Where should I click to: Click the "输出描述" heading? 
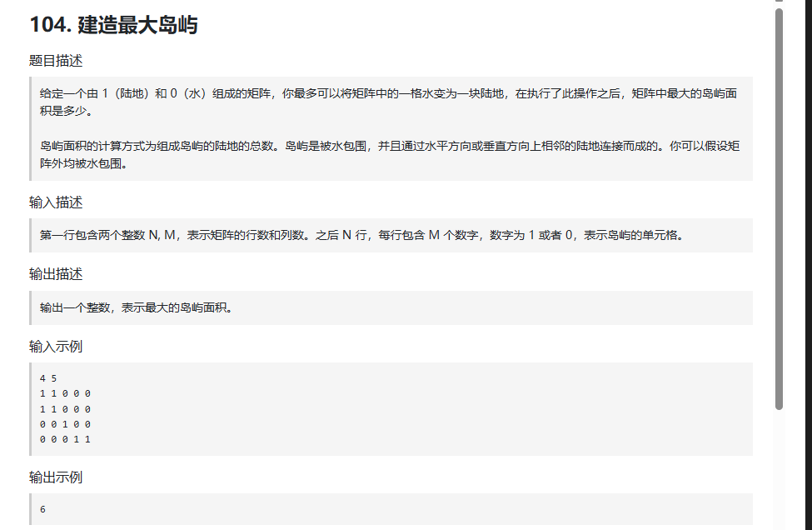(56, 274)
